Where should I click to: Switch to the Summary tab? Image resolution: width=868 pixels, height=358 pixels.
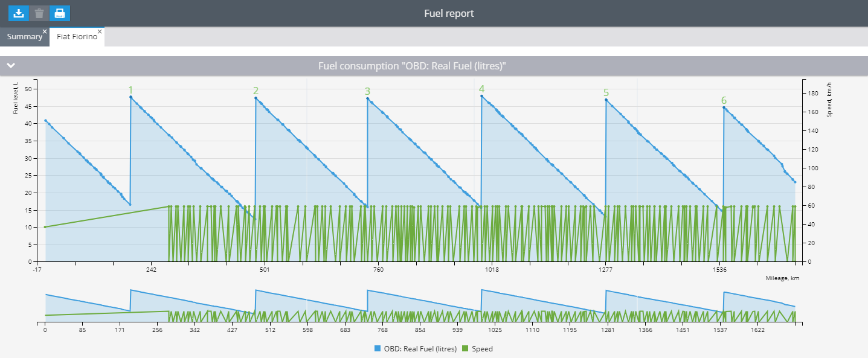click(x=25, y=37)
